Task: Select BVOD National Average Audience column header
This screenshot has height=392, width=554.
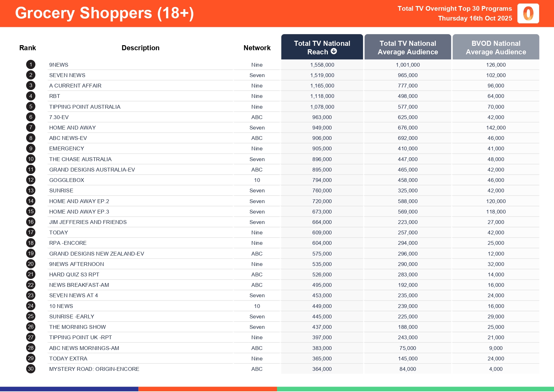Action: pyautogui.click(x=496, y=47)
